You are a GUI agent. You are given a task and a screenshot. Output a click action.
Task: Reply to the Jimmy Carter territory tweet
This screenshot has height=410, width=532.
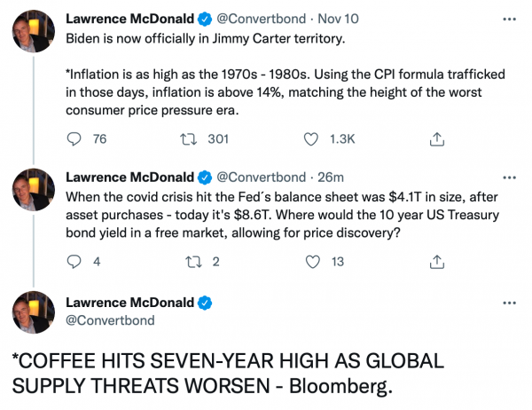(x=75, y=138)
